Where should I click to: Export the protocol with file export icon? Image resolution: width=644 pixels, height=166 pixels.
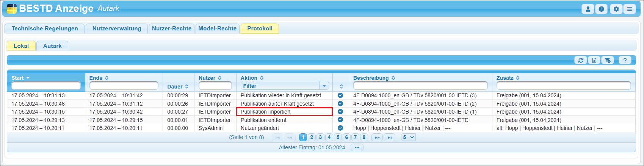click(x=594, y=60)
